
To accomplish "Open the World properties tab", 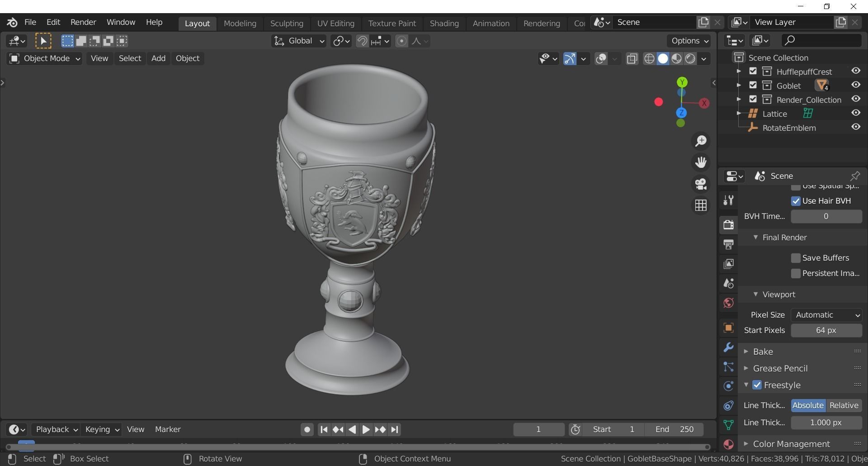I will (728, 303).
